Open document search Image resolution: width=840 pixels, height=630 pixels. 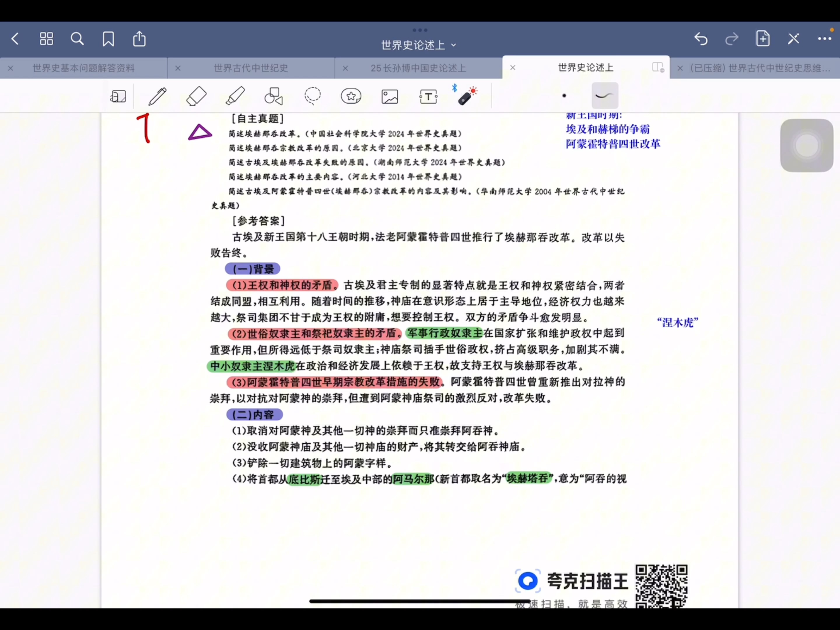click(77, 39)
